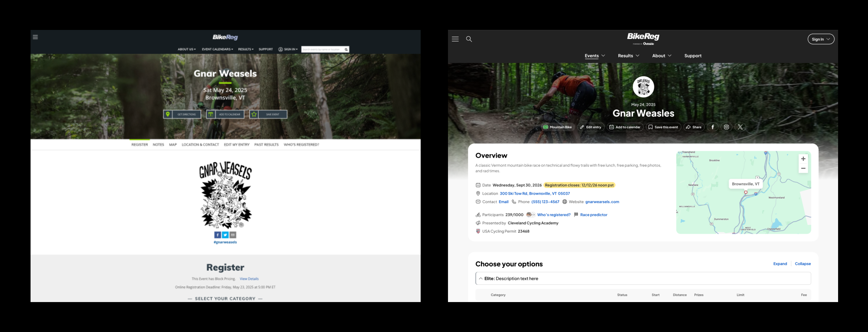
Task: Click phone number (555) 123-4567
Action: coord(545,202)
